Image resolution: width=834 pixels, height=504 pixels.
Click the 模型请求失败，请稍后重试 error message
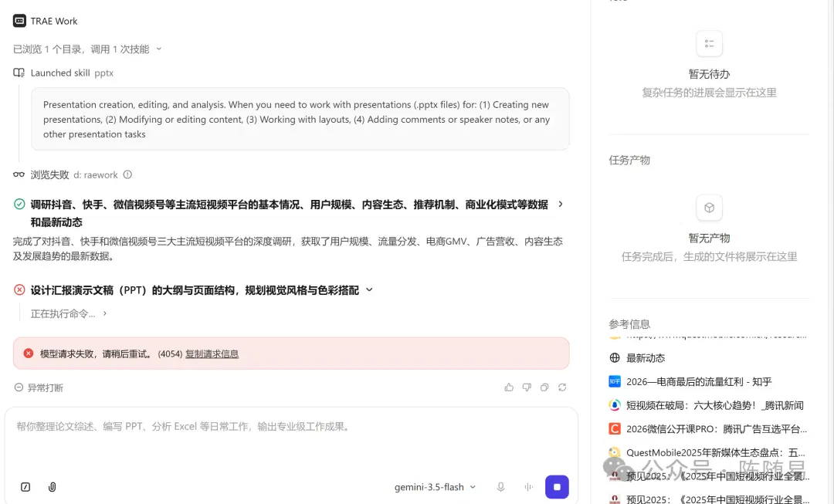[96, 353]
